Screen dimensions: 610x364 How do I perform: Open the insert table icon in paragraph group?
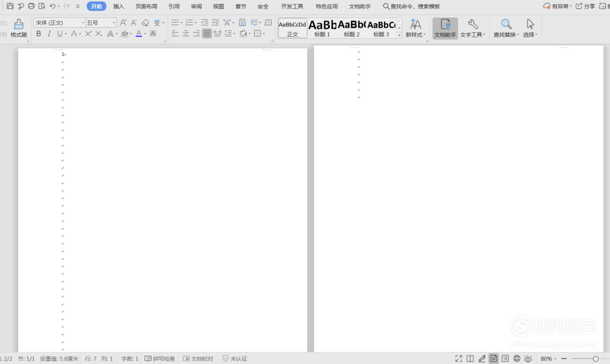[x=268, y=23]
